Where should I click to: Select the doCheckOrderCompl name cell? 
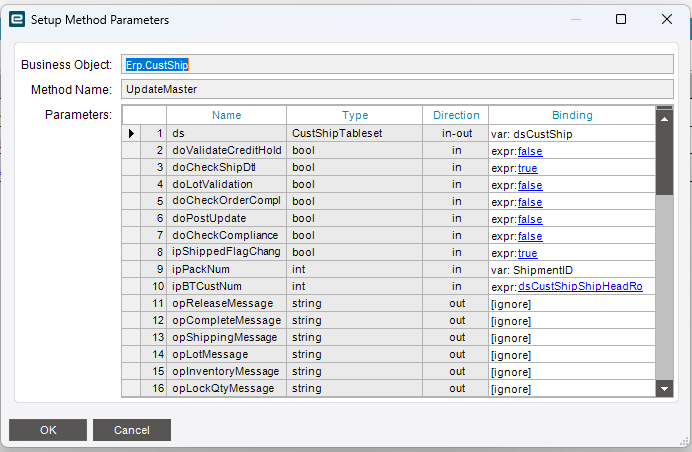(x=226, y=201)
